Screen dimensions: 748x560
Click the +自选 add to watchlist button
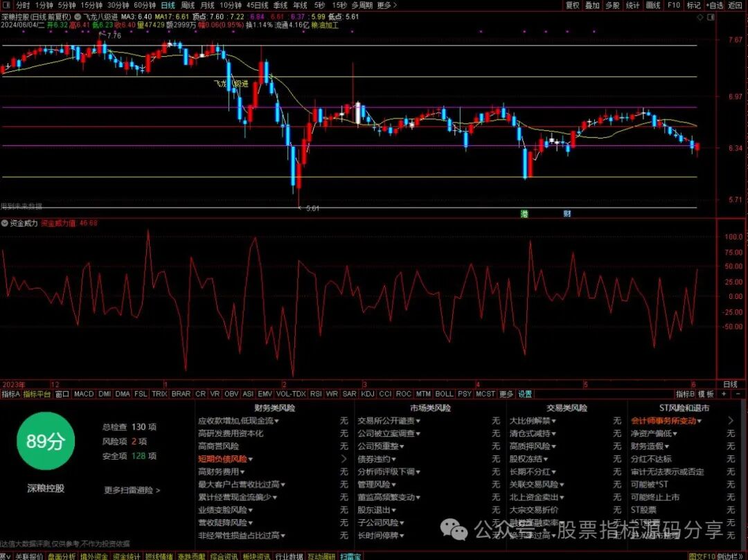(x=713, y=6)
